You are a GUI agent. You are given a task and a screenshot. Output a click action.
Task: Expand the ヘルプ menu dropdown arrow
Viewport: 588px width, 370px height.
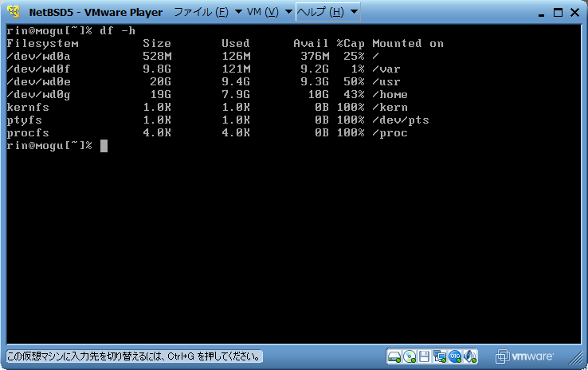tap(354, 12)
